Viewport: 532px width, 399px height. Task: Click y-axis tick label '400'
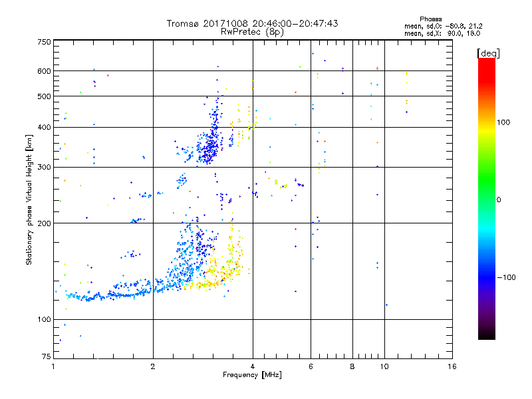44,128
